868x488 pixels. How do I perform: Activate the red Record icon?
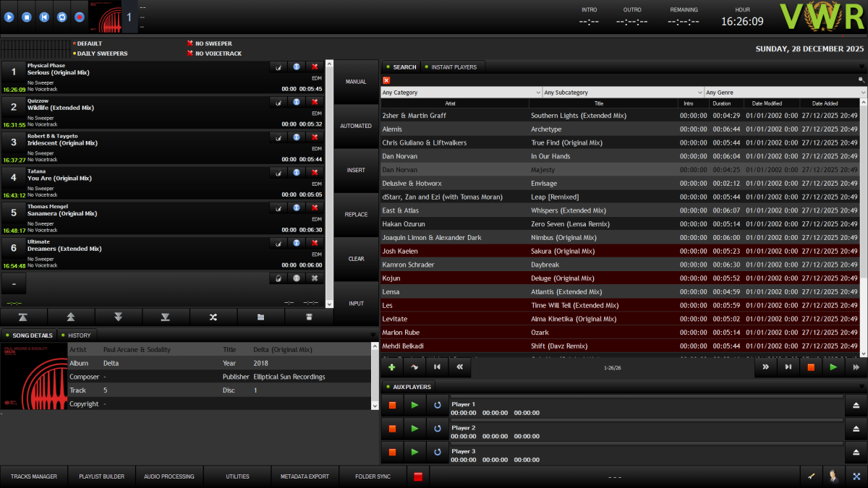pos(80,17)
